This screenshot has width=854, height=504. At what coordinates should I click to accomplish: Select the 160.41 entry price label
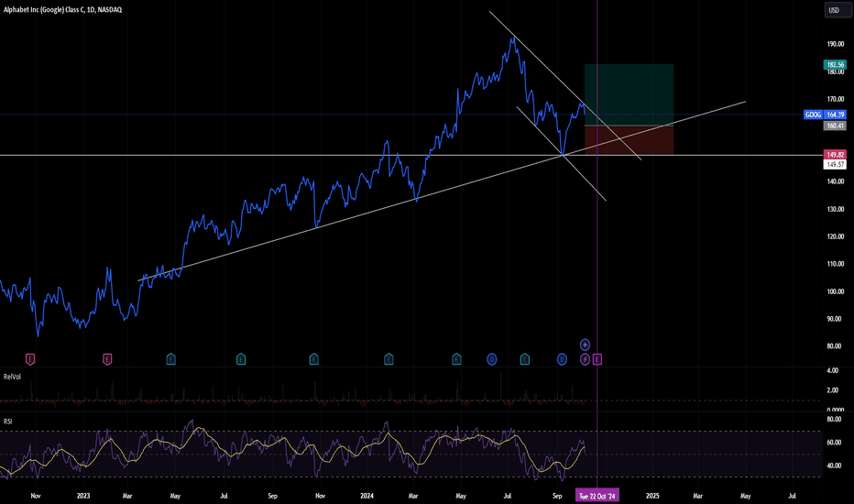pos(835,126)
